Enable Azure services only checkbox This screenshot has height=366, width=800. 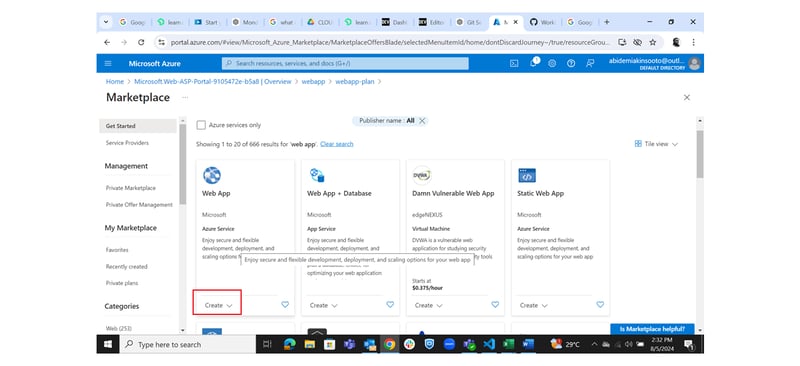click(201, 125)
